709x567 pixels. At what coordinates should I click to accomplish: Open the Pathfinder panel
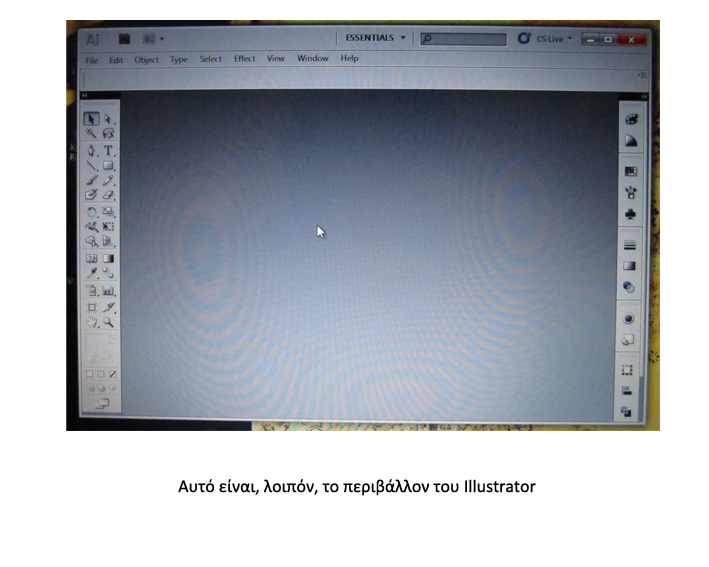[626, 411]
